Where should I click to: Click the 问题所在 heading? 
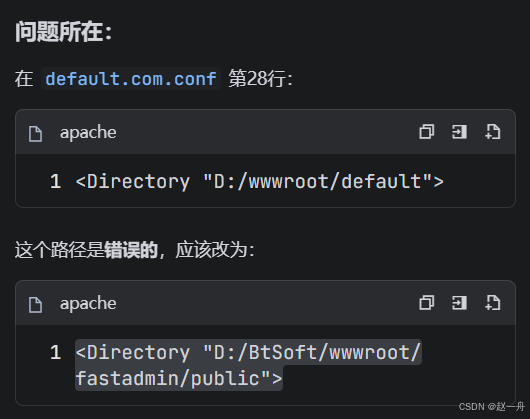pyautogui.click(x=63, y=32)
